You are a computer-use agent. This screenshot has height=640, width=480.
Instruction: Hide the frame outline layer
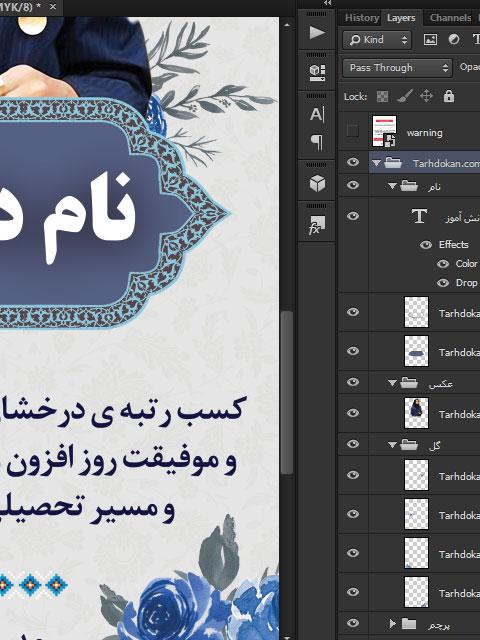[x=353, y=312]
